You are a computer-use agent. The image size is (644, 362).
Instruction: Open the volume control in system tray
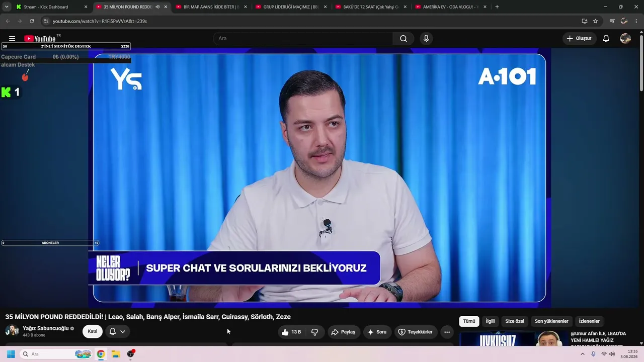[x=612, y=354]
